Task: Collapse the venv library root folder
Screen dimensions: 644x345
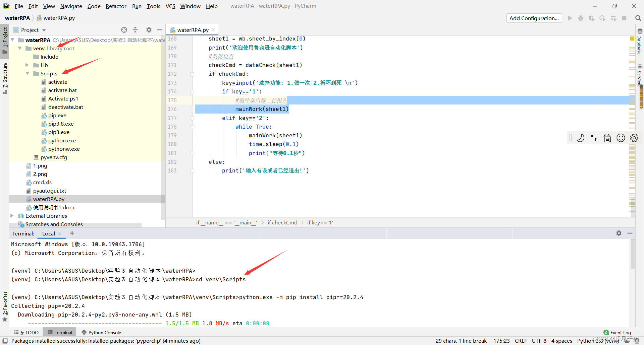Action: tap(19, 48)
